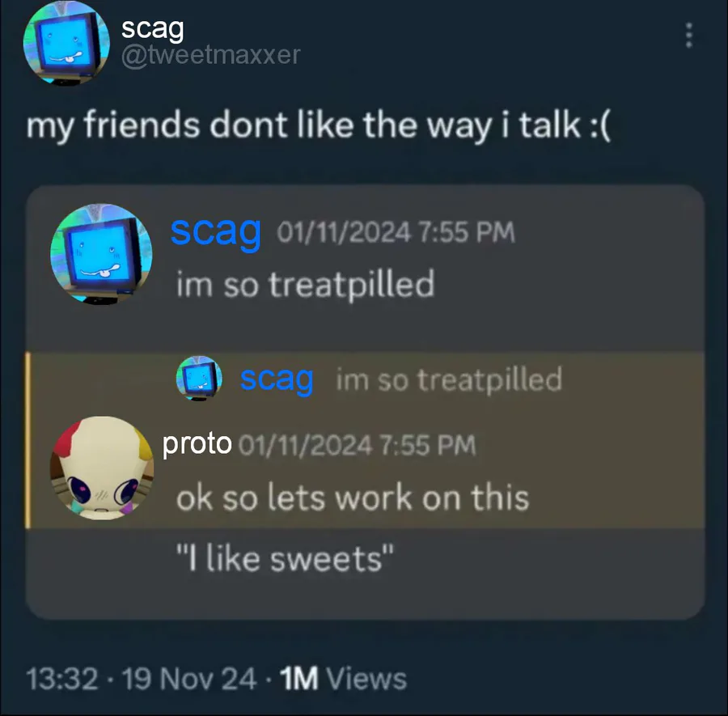728x716 pixels.
Task: Open the embedded Discord screenshot image
Action: [x=366, y=402]
